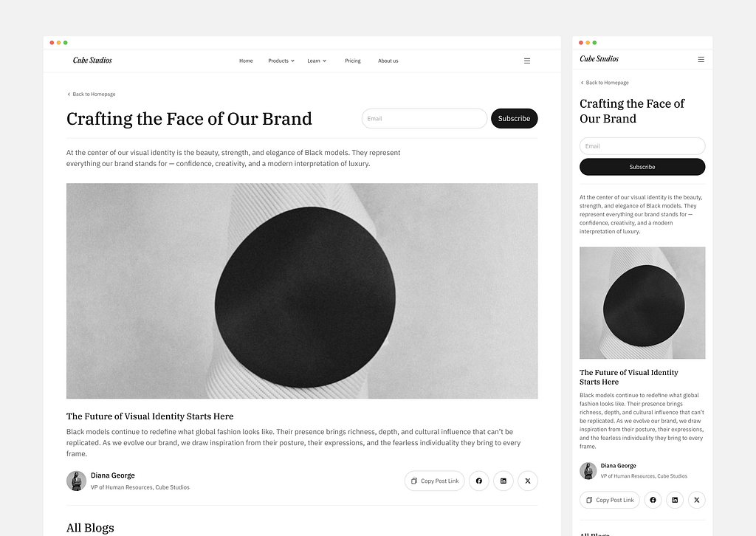Open the hamburger menu in the desktop header
The width and height of the screenshot is (756, 536).
pos(526,61)
